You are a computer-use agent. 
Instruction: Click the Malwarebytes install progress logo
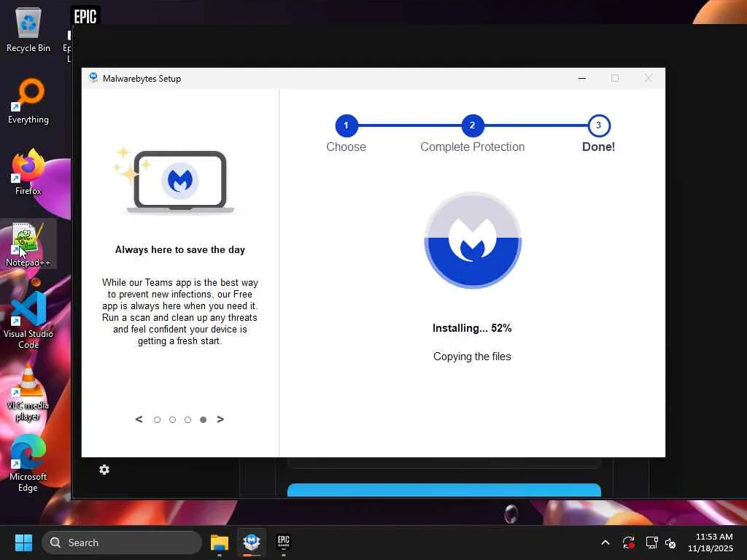pos(473,240)
